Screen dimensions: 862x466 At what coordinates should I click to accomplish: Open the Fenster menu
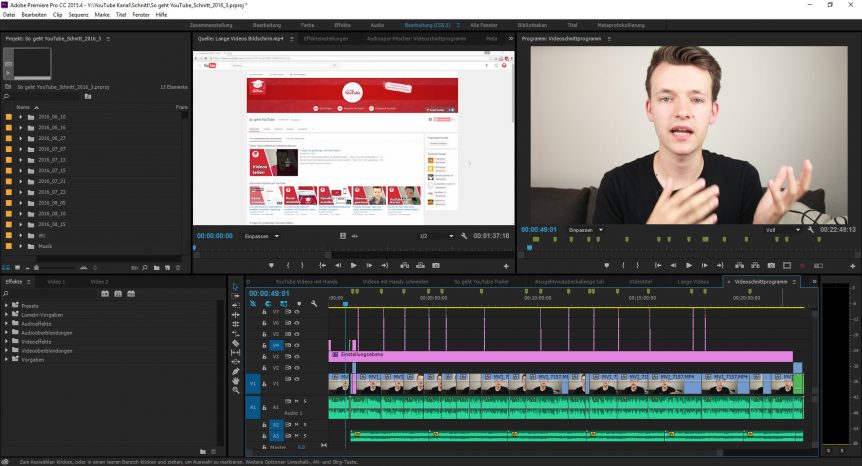pos(141,15)
